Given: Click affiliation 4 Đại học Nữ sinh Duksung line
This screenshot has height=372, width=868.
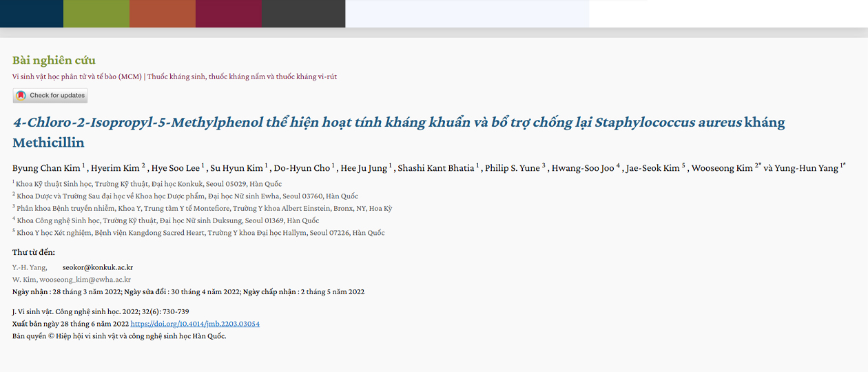Looking at the screenshot, I should click(165, 220).
